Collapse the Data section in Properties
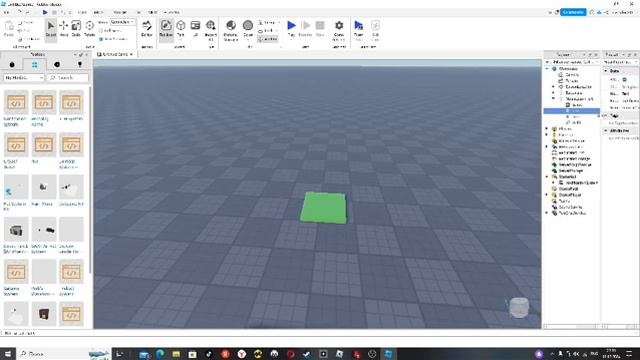The width and height of the screenshot is (640, 360). pos(606,71)
